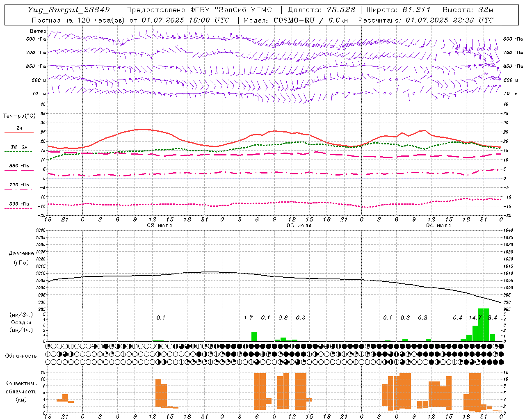Click the station title Yug_Surgut_23849
The width and height of the screenshot is (525, 420).
pyautogui.click(x=69, y=10)
